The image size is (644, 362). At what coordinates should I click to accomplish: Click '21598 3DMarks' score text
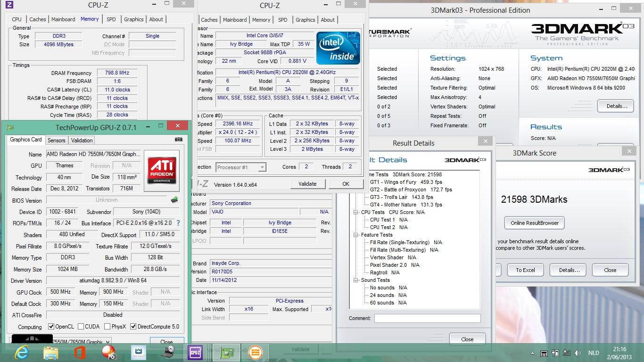(534, 199)
